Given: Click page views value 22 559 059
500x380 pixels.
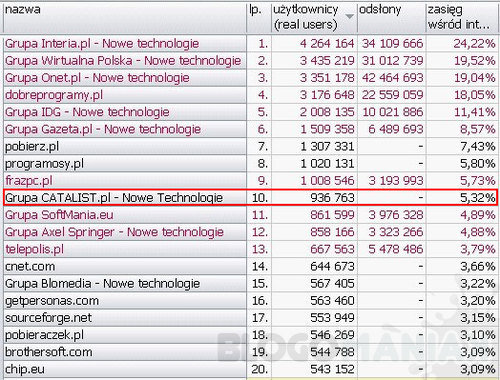Looking at the screenshot, I should click(392, 95).
